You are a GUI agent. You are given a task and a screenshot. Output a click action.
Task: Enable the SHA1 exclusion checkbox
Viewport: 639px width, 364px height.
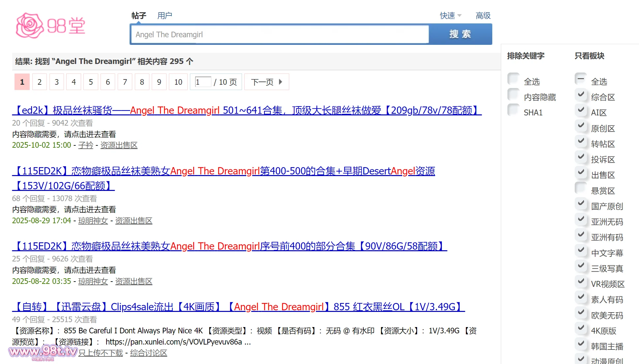click(513, 110)
